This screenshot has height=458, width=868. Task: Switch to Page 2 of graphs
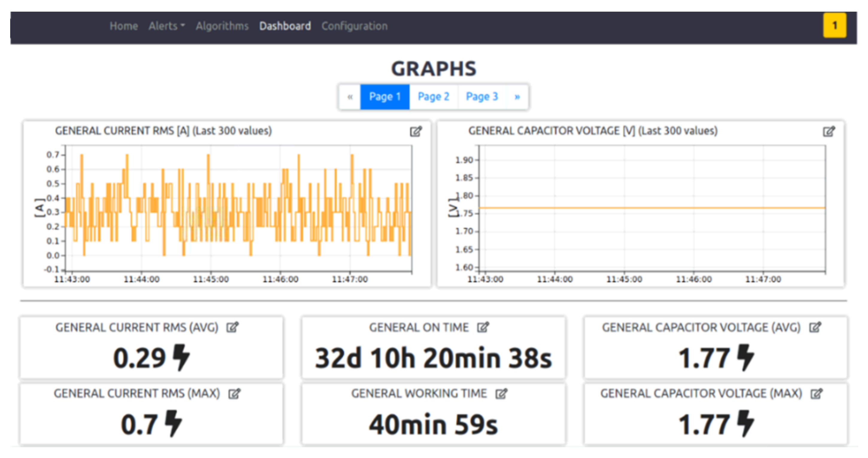pyautogui.click(x=433, y=97)
